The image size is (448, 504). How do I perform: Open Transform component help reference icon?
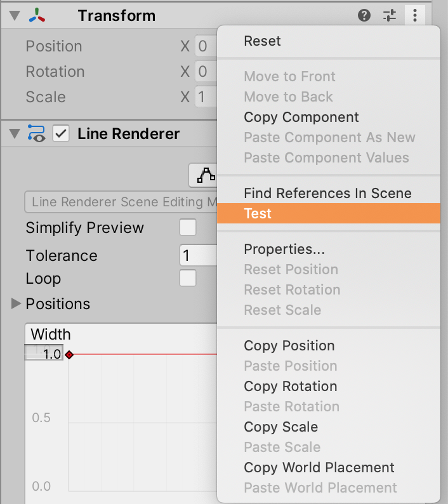pyautogui.click(x=364, y=15)
